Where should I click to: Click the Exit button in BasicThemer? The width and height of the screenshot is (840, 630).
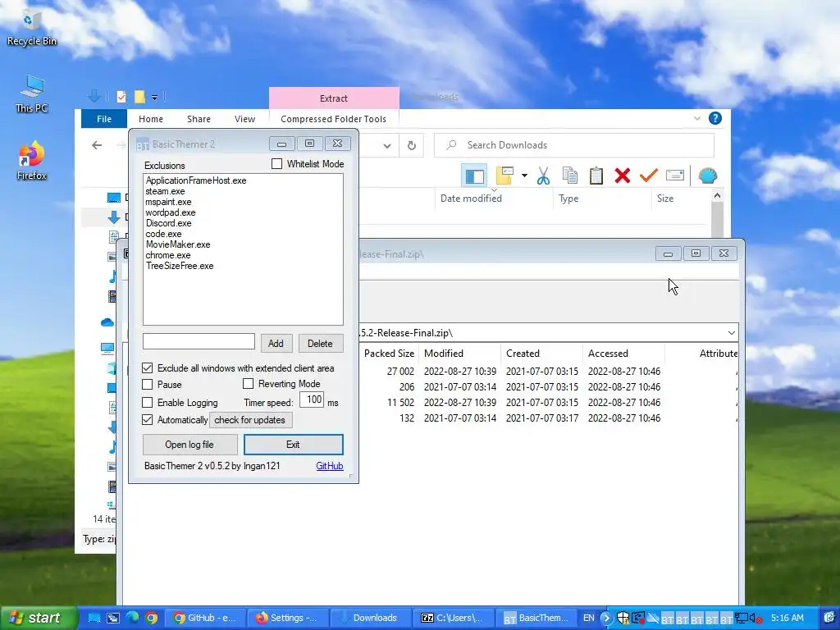(293, 445)
